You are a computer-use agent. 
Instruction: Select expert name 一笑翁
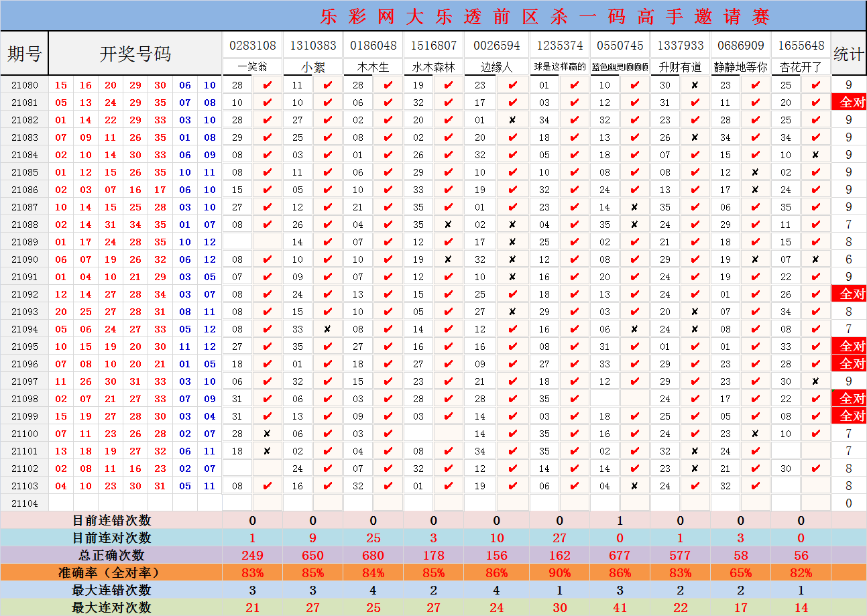pos(252,67)
